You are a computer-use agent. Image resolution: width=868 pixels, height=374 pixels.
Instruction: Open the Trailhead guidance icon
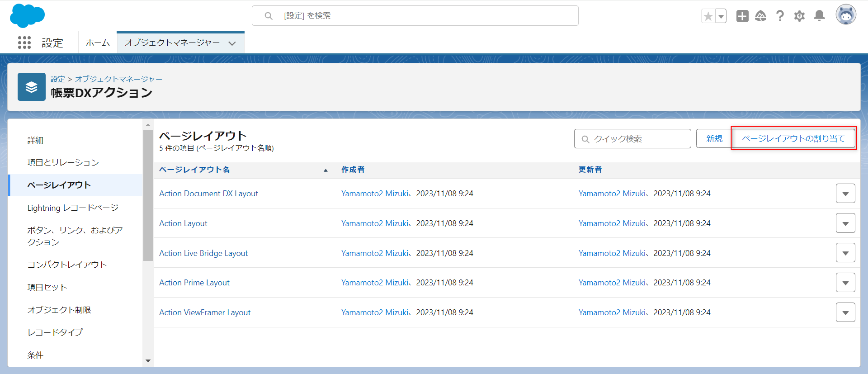[761, 16]
